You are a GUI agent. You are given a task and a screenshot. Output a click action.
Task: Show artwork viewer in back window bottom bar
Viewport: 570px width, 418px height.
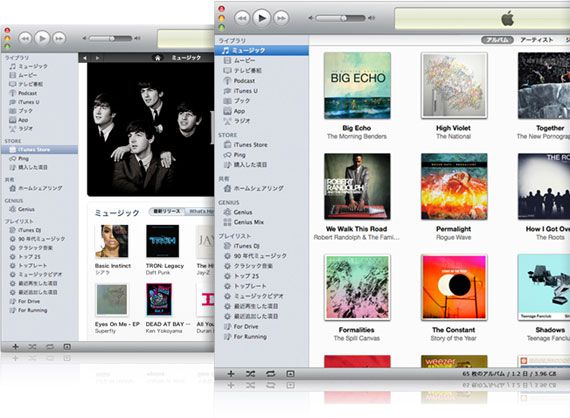click(67, 347)
